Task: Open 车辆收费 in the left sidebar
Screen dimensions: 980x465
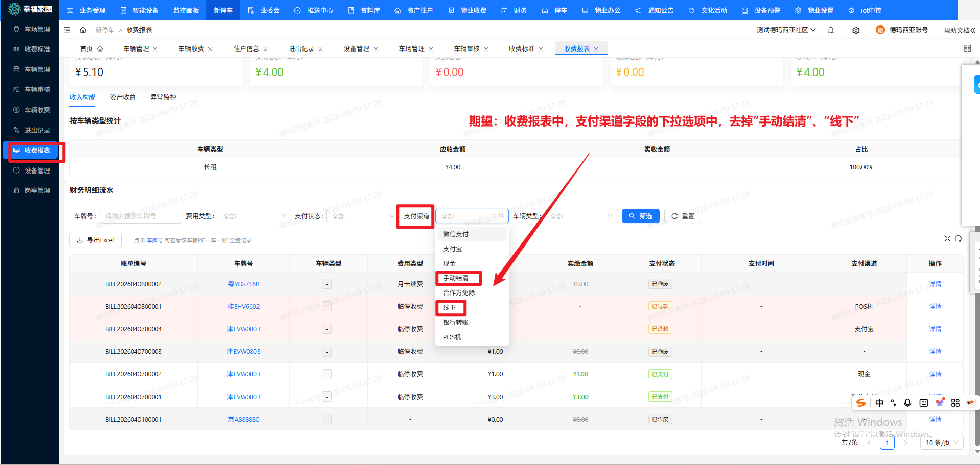Action: (x=37, y=110)
